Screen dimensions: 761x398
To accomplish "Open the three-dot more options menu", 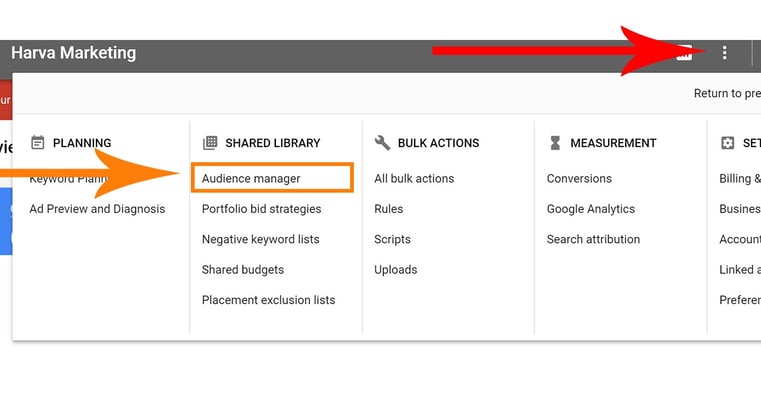I will 724,52.
